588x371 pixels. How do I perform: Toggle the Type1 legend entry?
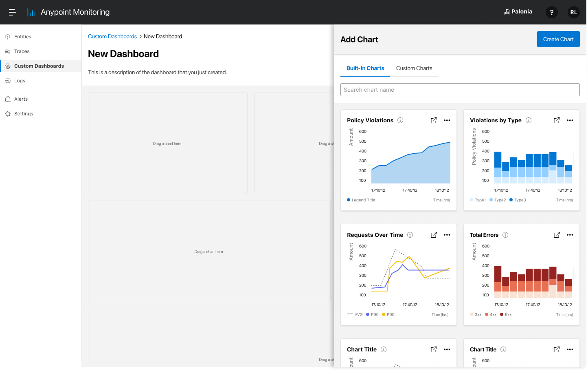point(478,200)
